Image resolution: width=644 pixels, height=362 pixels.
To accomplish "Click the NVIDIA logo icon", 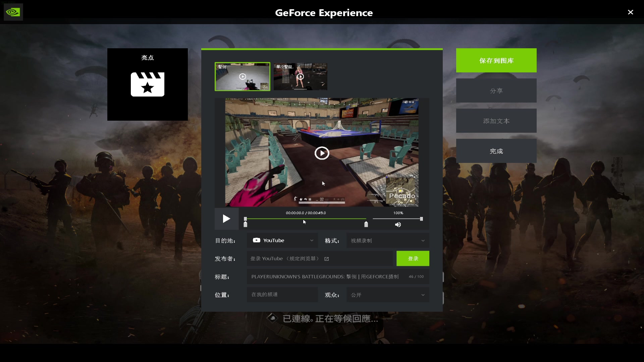I will (13, 12).
